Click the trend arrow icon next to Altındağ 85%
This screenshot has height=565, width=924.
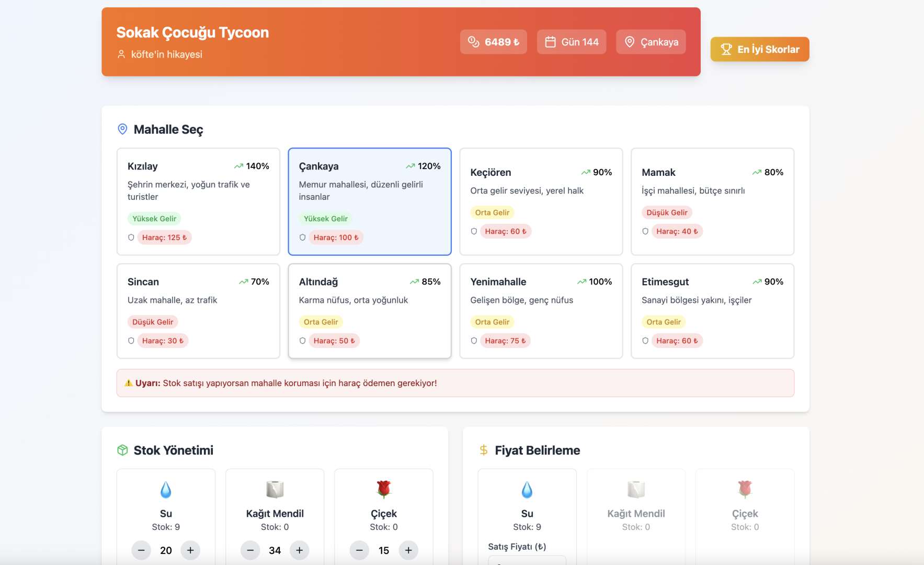[x=414, y=282]
